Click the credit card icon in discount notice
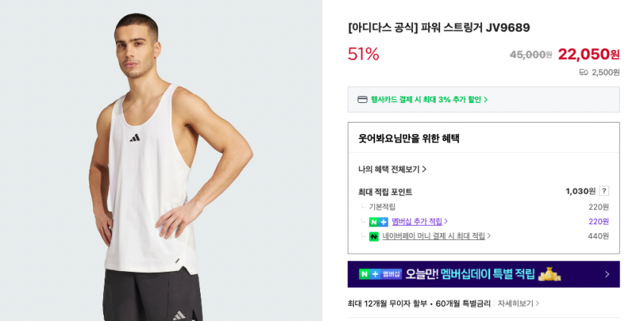 coord(362,99)
